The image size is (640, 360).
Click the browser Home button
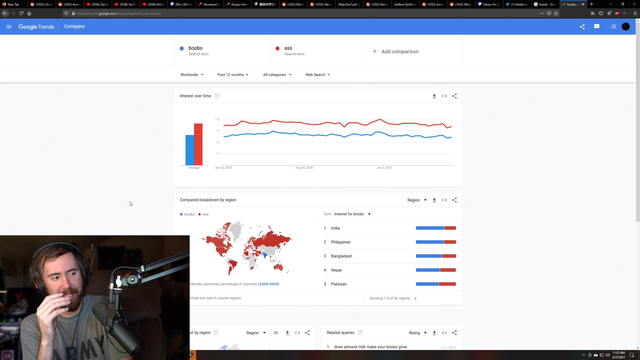pos(29,13)
